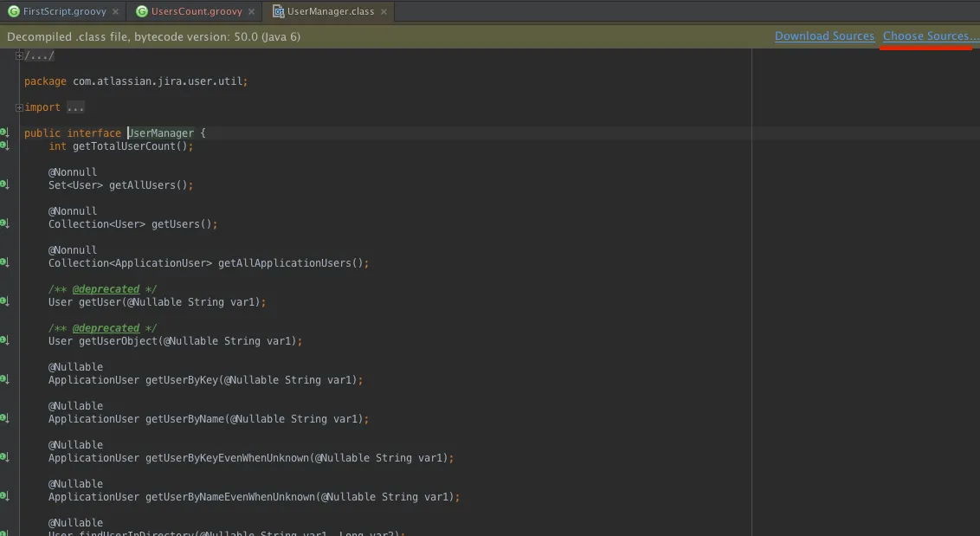
Task: Click the getUserByNameEvenWhenUnknown method name
Action: point(230,496)
